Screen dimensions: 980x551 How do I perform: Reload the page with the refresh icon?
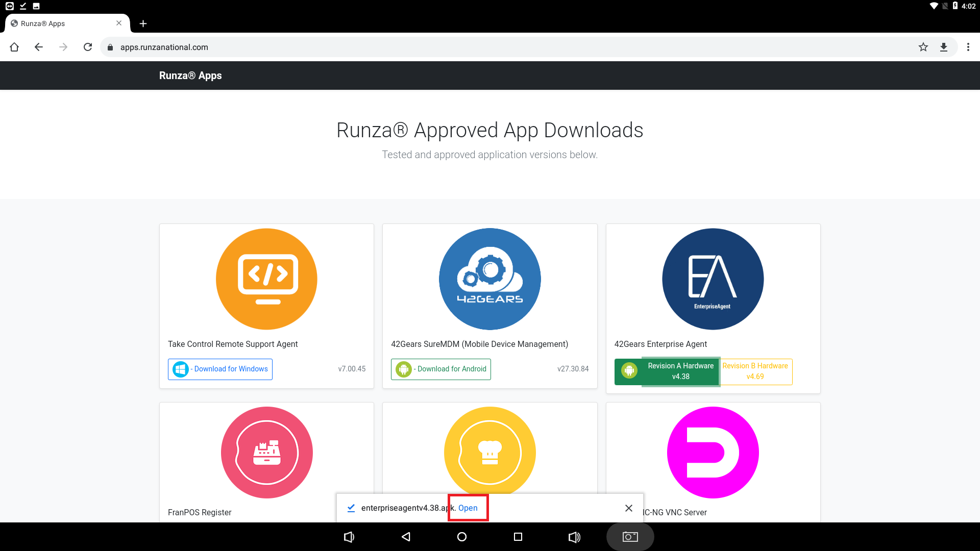(x=88, y=47)
